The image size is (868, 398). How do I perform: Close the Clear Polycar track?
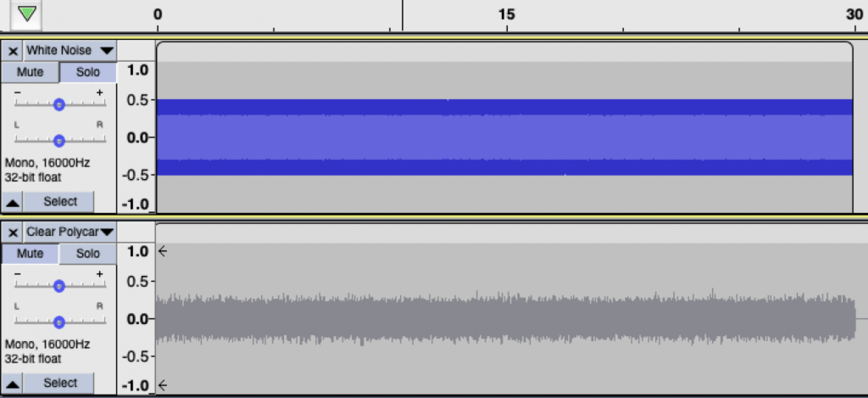click(x=13, y=232)
